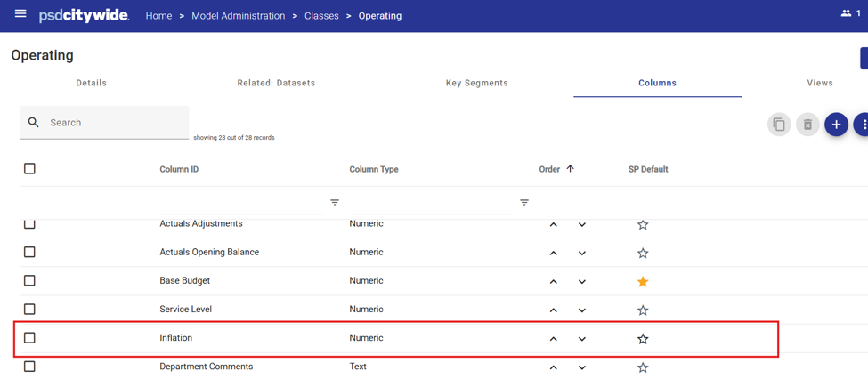The height and width of the screenshot is (379, 868).
Task: Click the psdcitywide logo
Action: [x=85, y=15]
